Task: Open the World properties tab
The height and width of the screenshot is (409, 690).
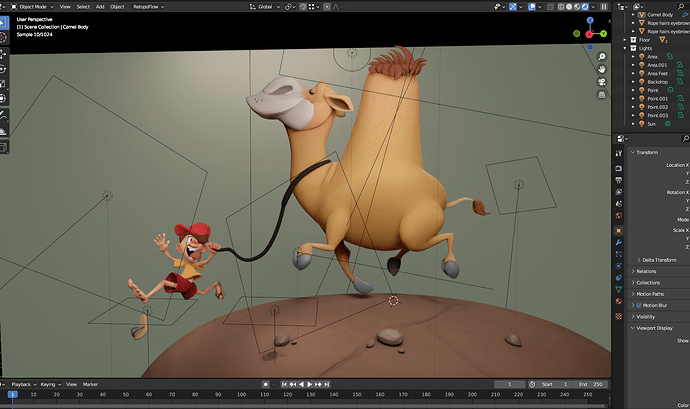Action: point(619,216)
